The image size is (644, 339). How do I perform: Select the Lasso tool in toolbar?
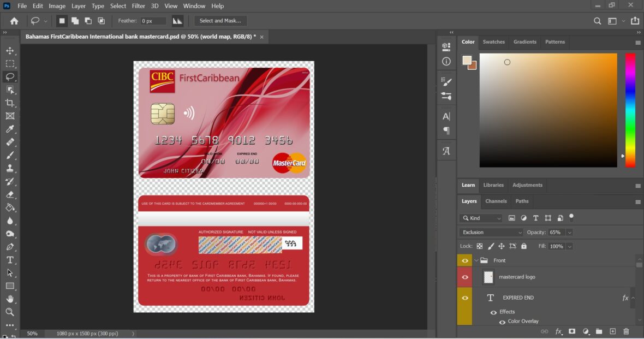(10, 77)
